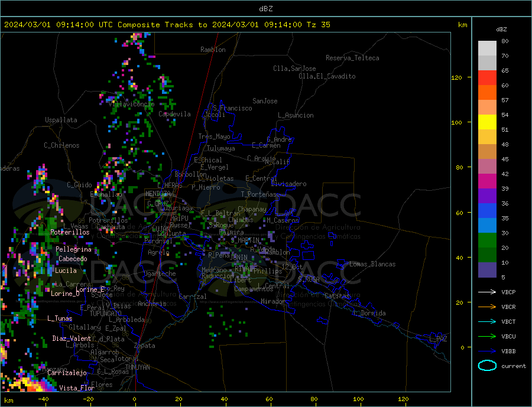
Task: Pick the lightest gray swatch atop legend
Action: tap(487, 48)
